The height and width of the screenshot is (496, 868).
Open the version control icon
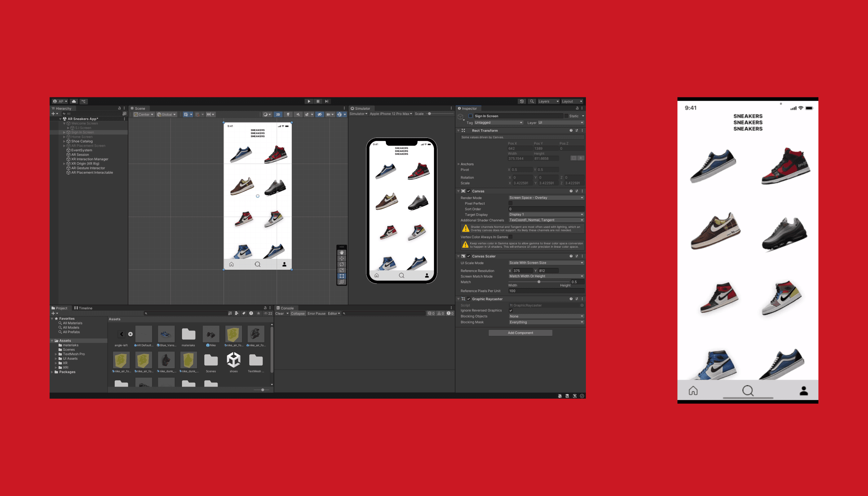click(83, 101)
